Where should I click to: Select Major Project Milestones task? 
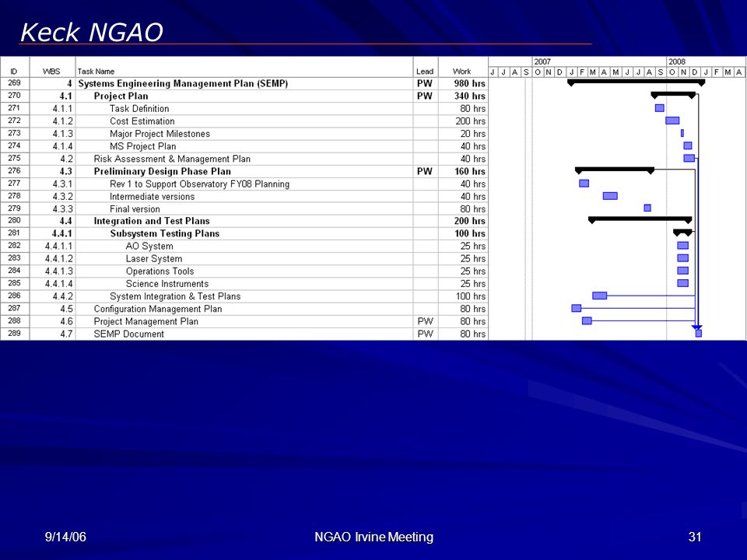160,134
